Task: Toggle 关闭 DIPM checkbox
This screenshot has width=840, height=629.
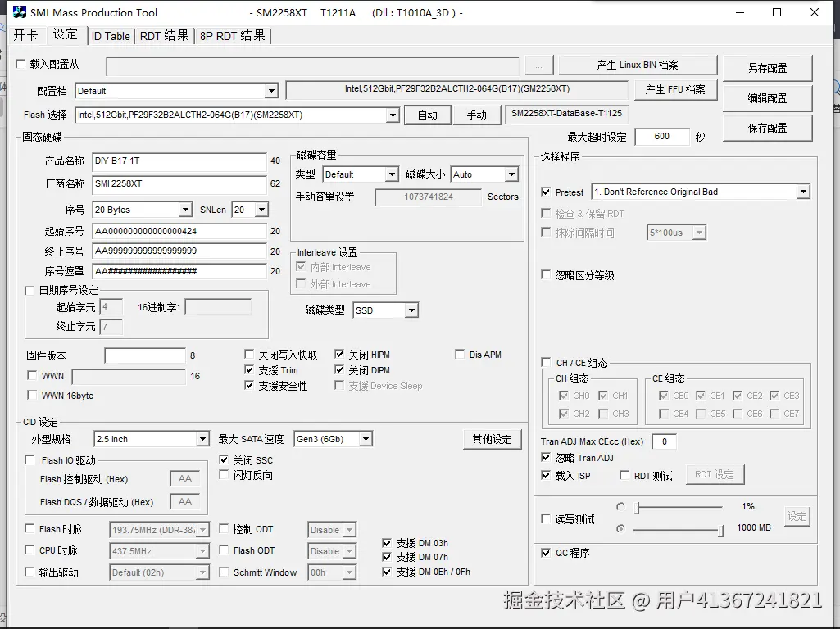Action: (x=339, y=370)
